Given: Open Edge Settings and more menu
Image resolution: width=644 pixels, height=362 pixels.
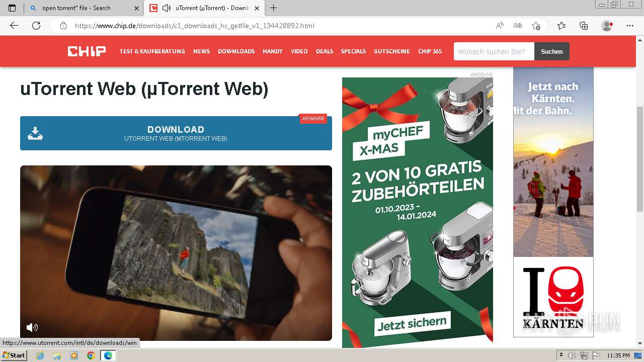Looking at the screenshot, I should [630, 26].
